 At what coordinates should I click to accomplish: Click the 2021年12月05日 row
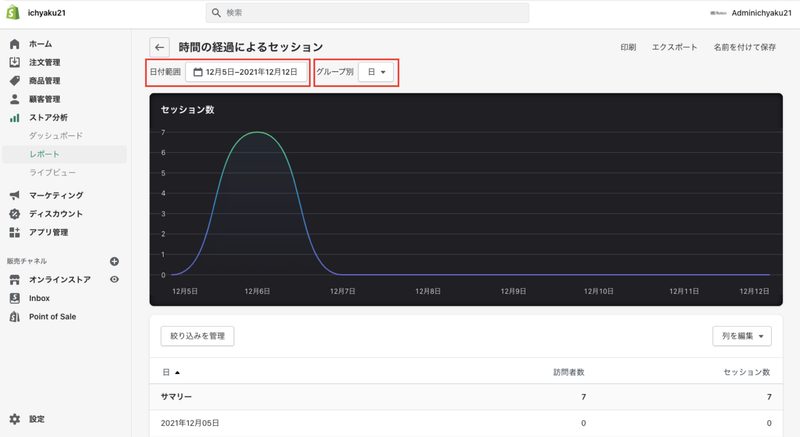coord(466,423)
